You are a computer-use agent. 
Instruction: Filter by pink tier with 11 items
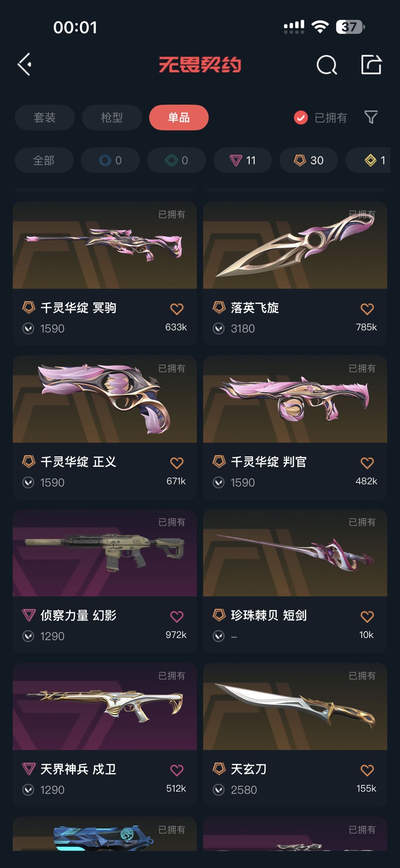click(243, 160)
